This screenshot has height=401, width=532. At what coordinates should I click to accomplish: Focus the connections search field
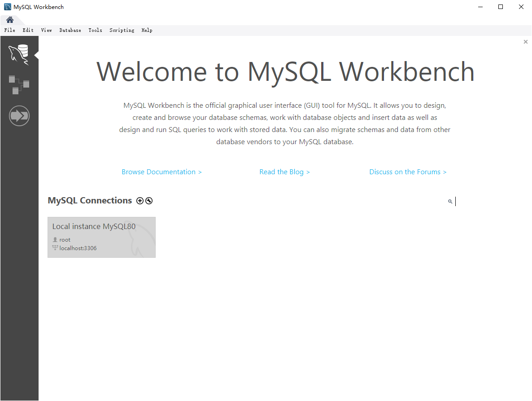[485, 201]
